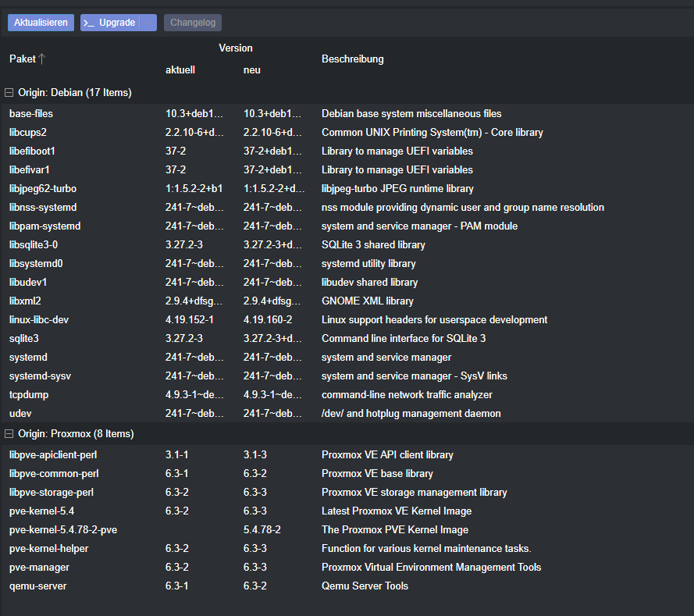Click the Aktualisieren button

pos(41,23)
